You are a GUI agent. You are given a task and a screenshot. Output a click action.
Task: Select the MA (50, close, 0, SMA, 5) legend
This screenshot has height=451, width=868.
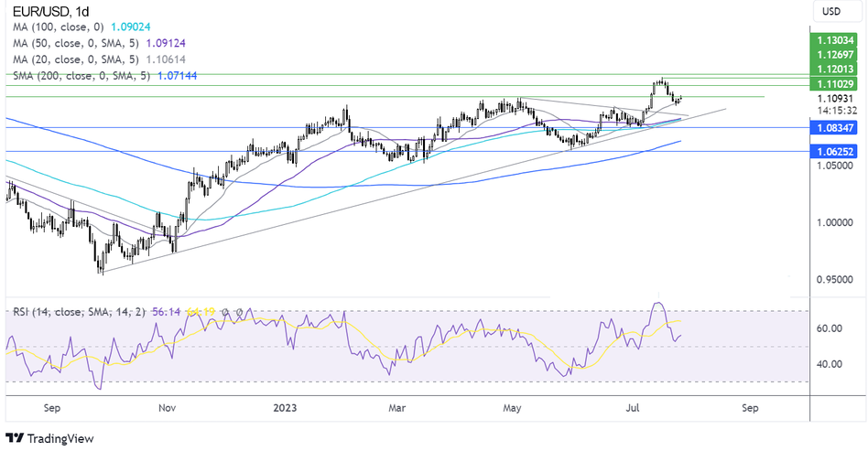point(76,43)
